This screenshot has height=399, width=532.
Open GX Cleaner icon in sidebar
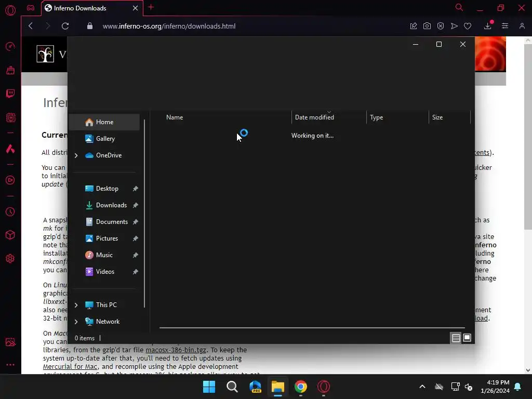pos(10,70)
